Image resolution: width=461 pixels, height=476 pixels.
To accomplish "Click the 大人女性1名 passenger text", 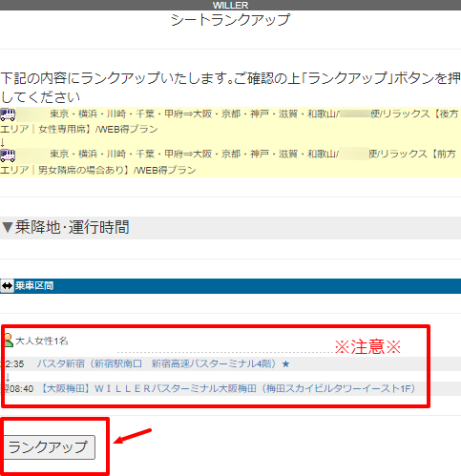I will [42, 341].
